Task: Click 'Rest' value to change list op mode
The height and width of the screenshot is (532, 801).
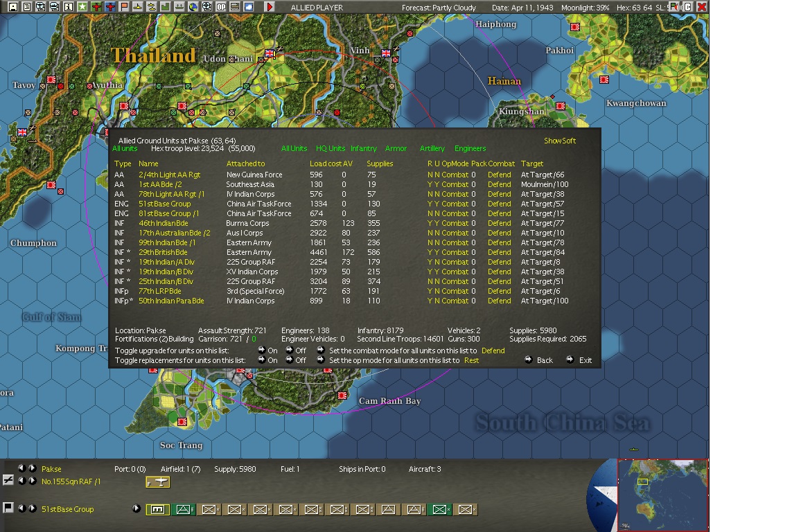Action: 471,360
